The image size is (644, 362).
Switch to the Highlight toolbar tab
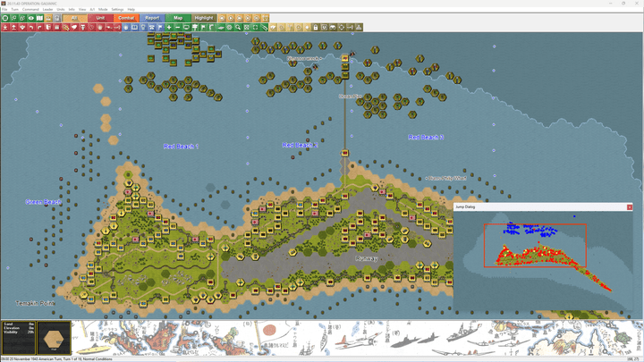[x=204, y=18]
